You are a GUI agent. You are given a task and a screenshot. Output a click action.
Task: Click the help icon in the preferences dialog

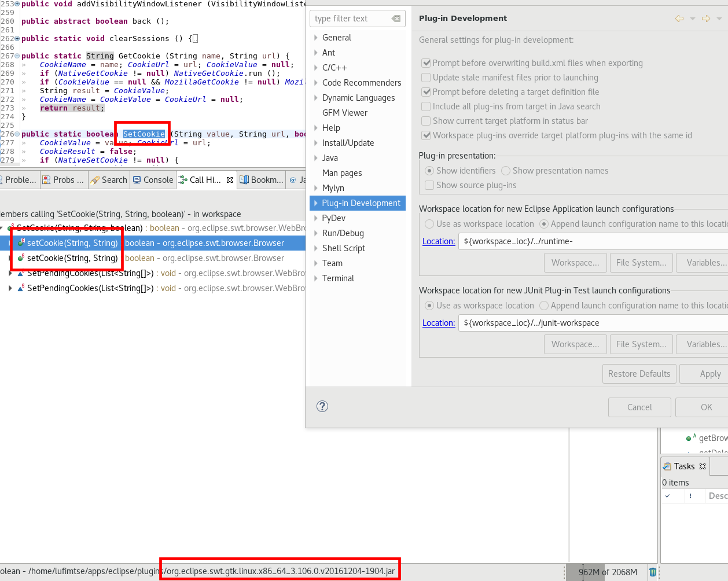(322, 406)
